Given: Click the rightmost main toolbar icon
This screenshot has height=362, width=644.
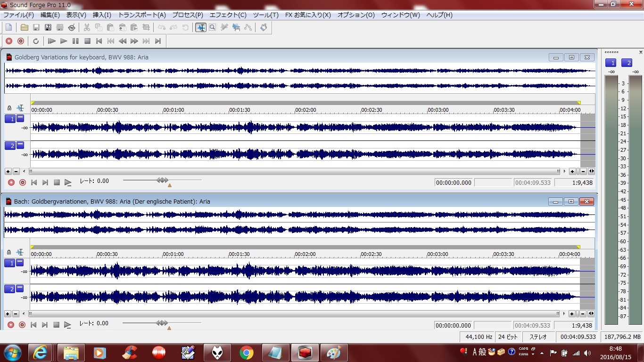Looking at the screenshot, I should [x=264, y=27].
